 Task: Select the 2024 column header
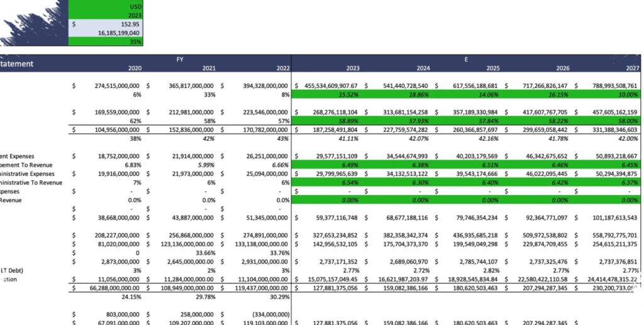(423, 68)
